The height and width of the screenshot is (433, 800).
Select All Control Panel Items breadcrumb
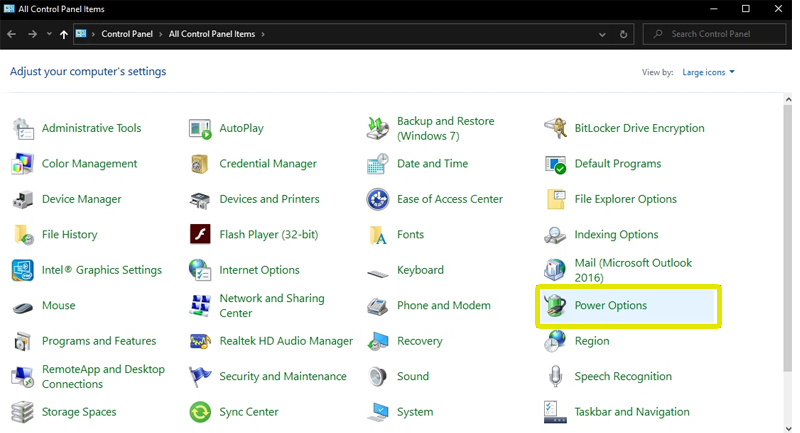click(212, 34)
